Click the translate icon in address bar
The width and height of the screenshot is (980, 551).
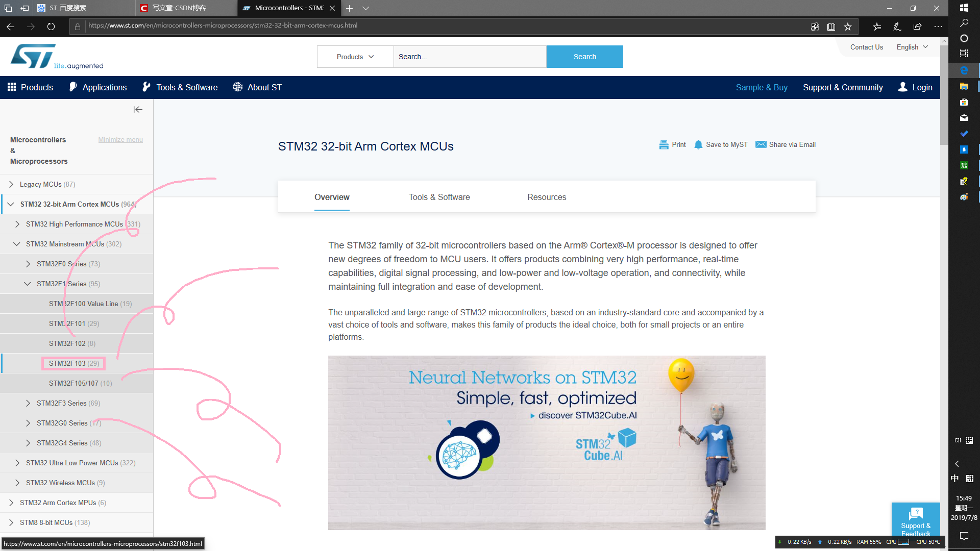pos(815,27)
